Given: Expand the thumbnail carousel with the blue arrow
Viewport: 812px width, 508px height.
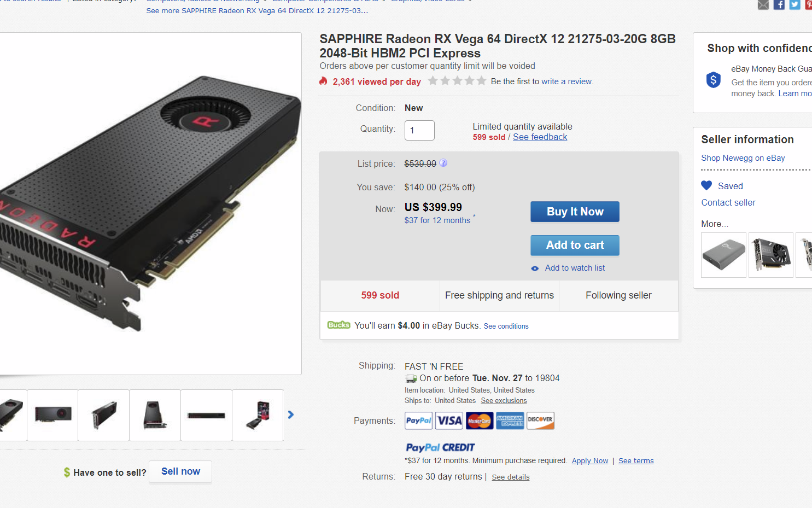Looking at the screenshot, I should point(291,414).
